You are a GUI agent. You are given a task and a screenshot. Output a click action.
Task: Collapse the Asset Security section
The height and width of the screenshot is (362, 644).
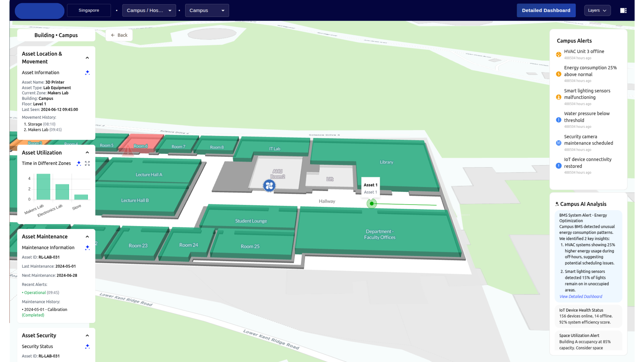pos(87,336)
